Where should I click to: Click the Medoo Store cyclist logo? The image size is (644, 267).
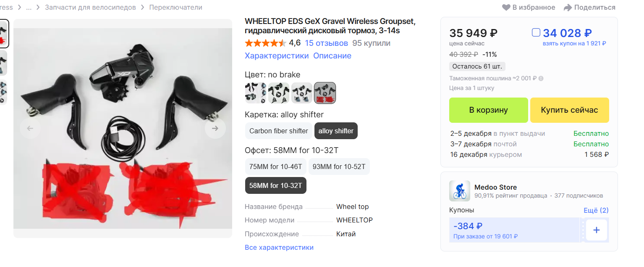click(459, 191)
